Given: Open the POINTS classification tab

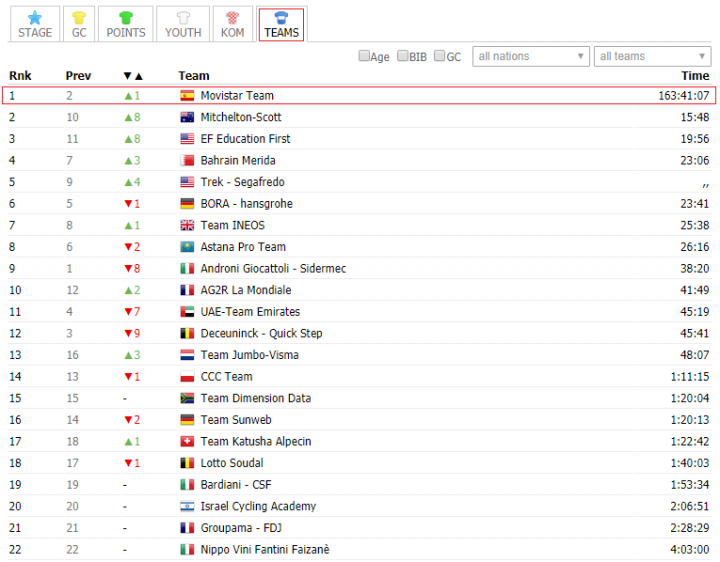Looking at the screenshot, I should click(126, 24).
